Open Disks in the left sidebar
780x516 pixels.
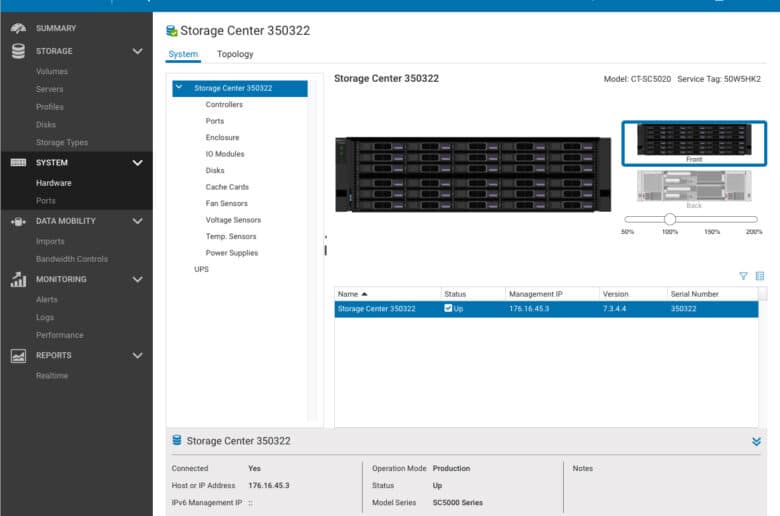(x=46, y=124)
